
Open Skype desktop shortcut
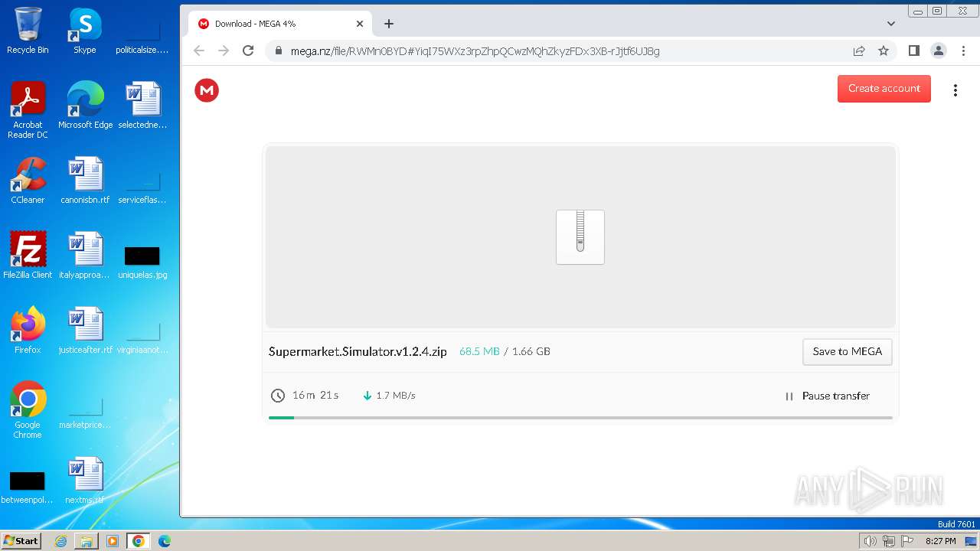coord(85,31)
